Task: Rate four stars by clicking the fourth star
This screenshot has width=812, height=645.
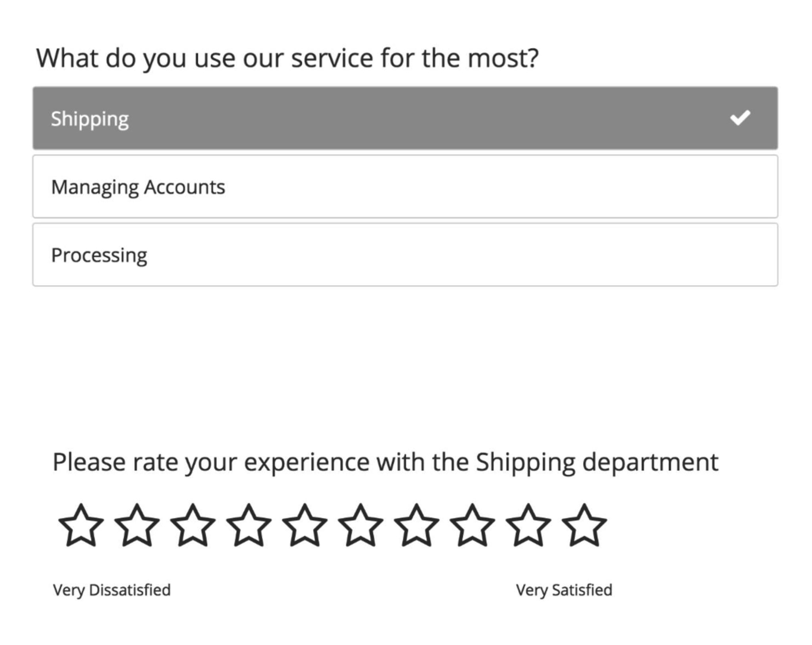Action: click(249, 526)
